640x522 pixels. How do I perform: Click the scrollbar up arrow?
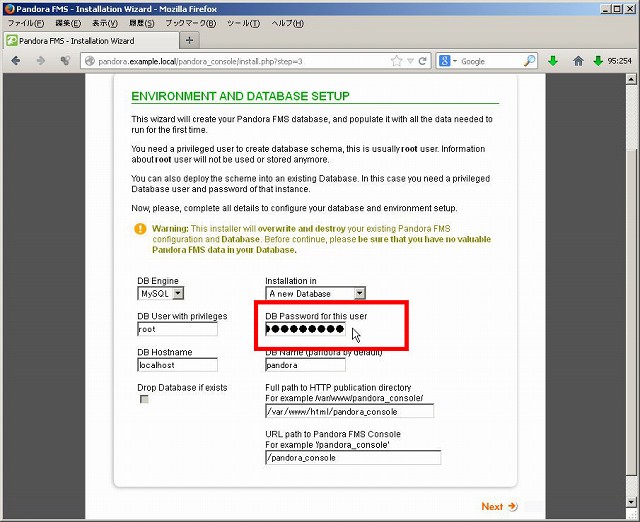631,79
